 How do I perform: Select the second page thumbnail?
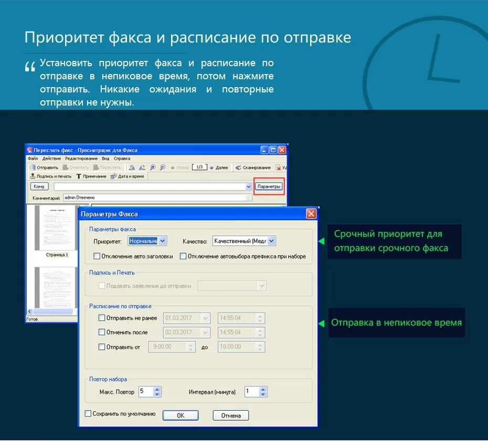[x=56, y=287]
